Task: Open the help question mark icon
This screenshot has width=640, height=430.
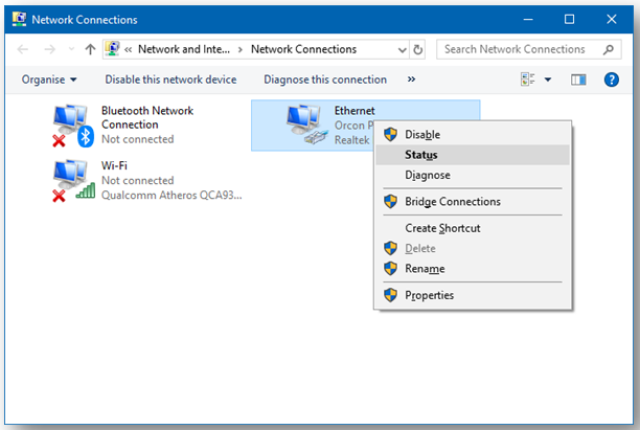Action: tap(611, 80)
